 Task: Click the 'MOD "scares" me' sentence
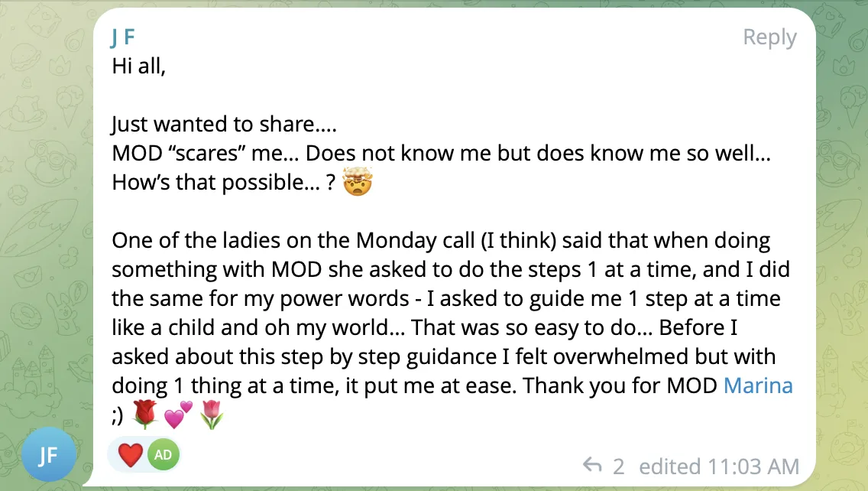tap(441, 154)
